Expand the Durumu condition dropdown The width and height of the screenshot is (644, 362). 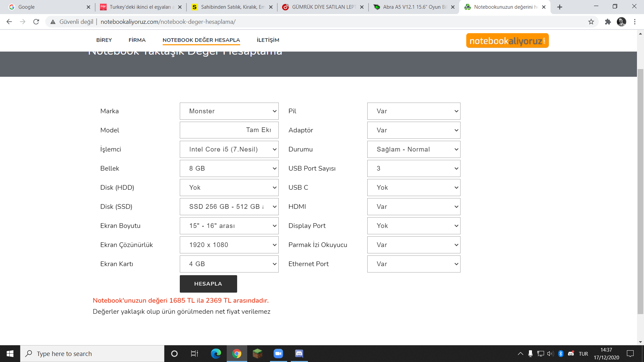414,149
